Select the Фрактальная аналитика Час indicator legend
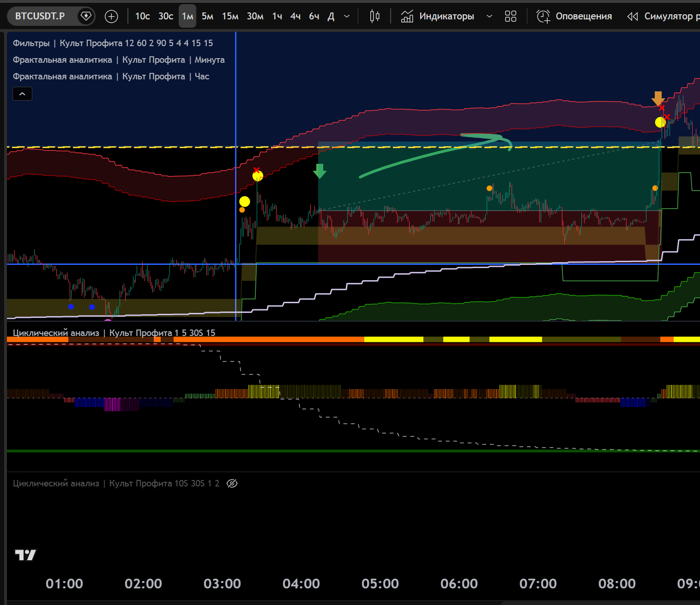This screenshot has width=700, height=605. pos(111,76)
